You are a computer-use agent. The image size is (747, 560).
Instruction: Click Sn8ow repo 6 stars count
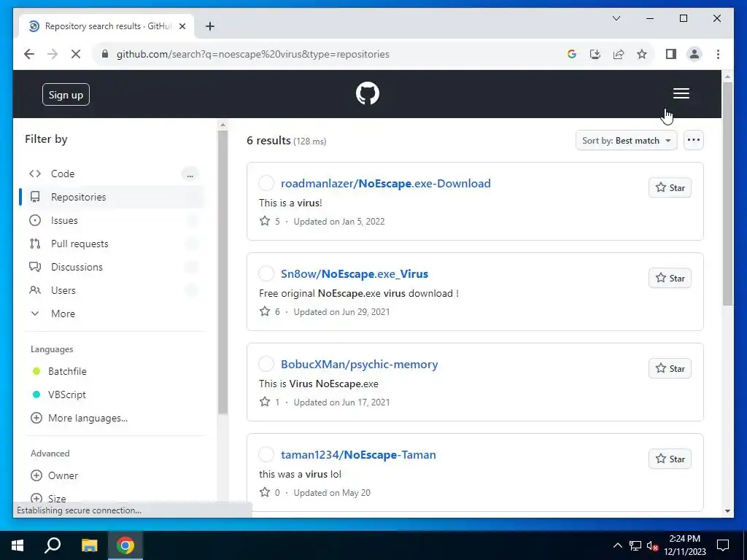click(270, 312)
